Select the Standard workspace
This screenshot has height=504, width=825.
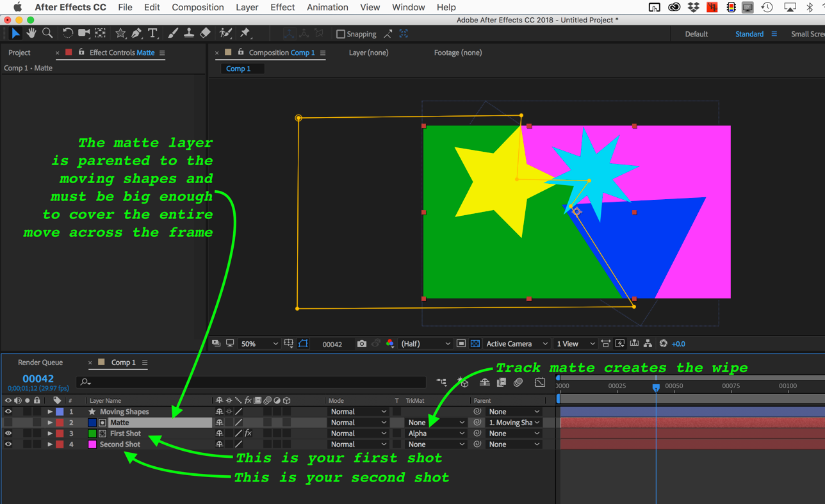749,34
